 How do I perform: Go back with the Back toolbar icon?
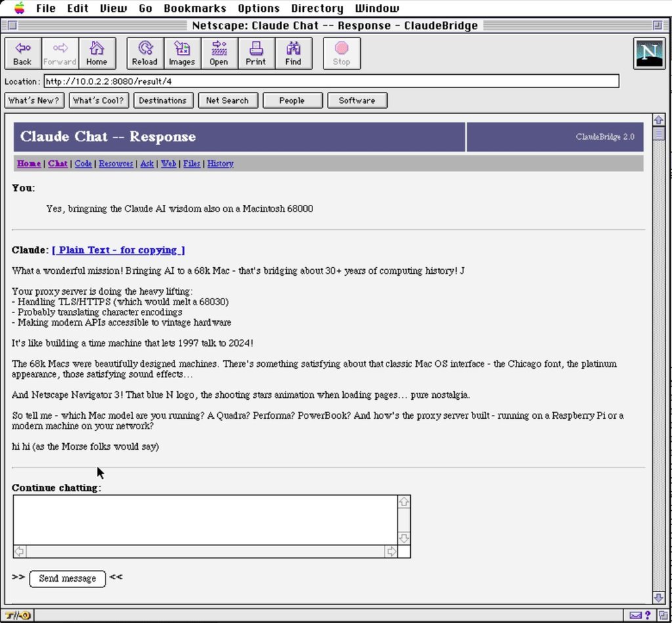click(x=23, y=53)
